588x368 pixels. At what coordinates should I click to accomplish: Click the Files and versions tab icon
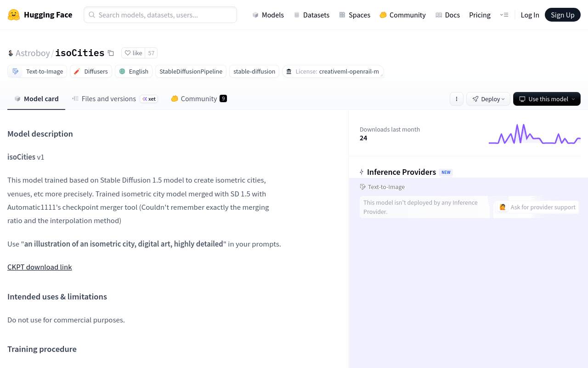pos(75,98)
